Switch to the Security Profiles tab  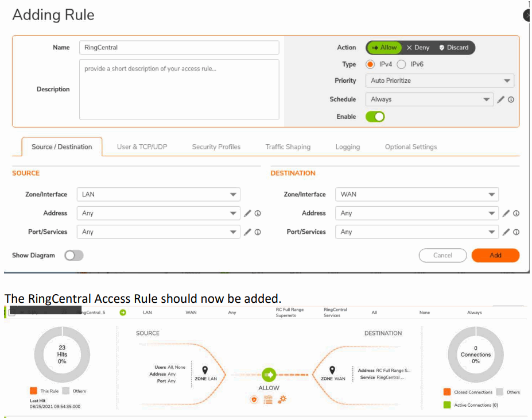pyautogui.click(x=216, y=147)
